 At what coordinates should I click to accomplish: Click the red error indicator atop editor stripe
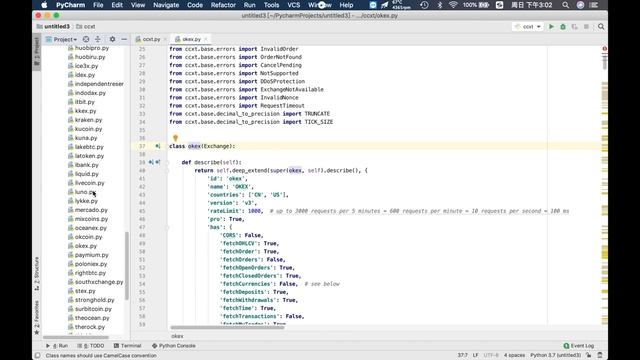point(604,49)
